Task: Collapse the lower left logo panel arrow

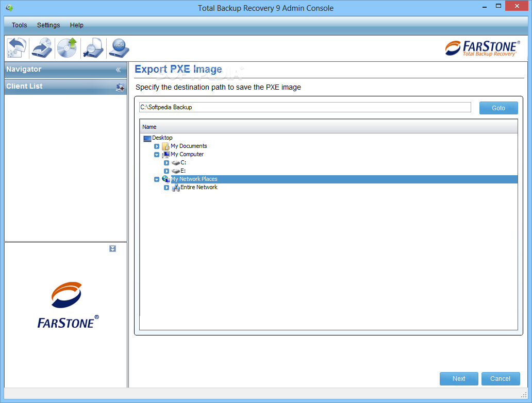Action: pos(113,248)
